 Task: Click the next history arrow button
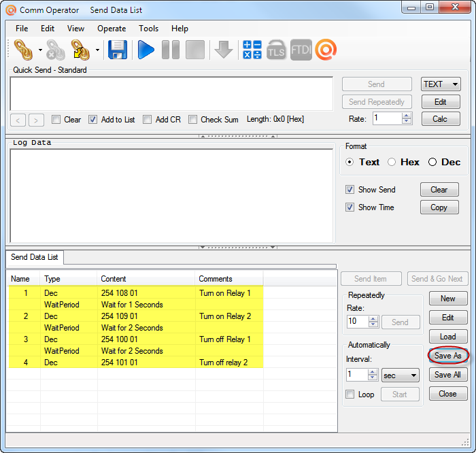click(36, 120)
